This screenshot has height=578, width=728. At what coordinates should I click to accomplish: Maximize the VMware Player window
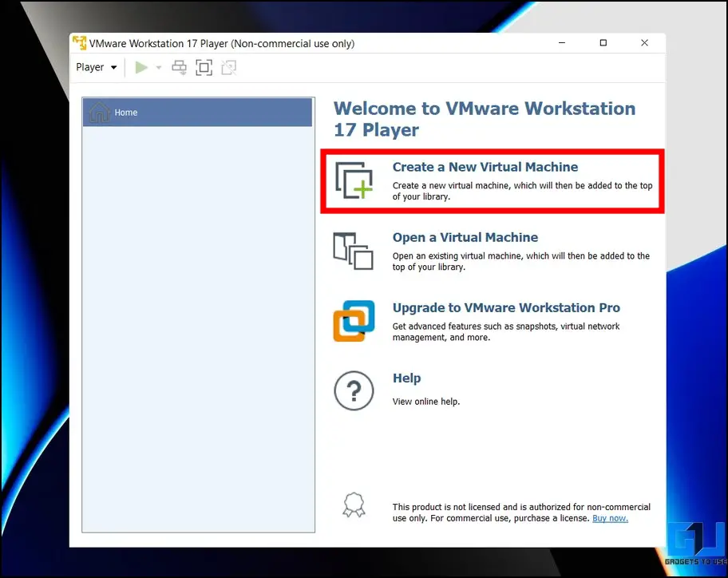click(603, 43)
